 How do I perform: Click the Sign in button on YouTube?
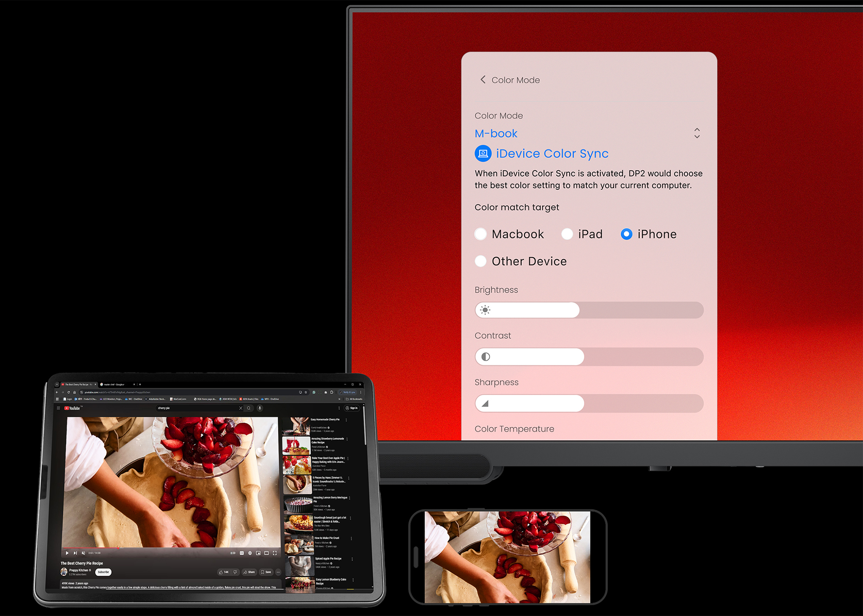[351, 408]
